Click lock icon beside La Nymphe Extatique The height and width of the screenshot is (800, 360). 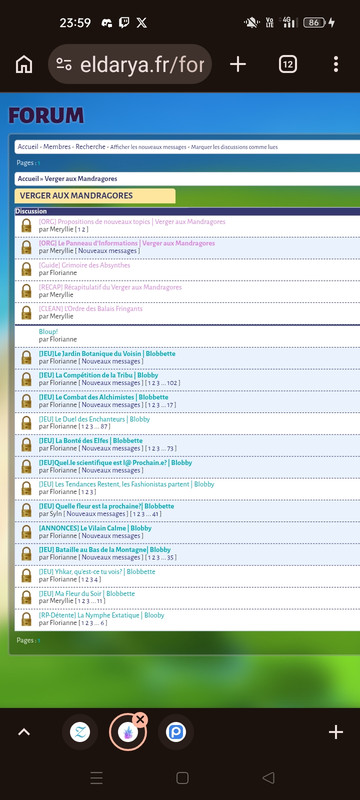point(26,619)
